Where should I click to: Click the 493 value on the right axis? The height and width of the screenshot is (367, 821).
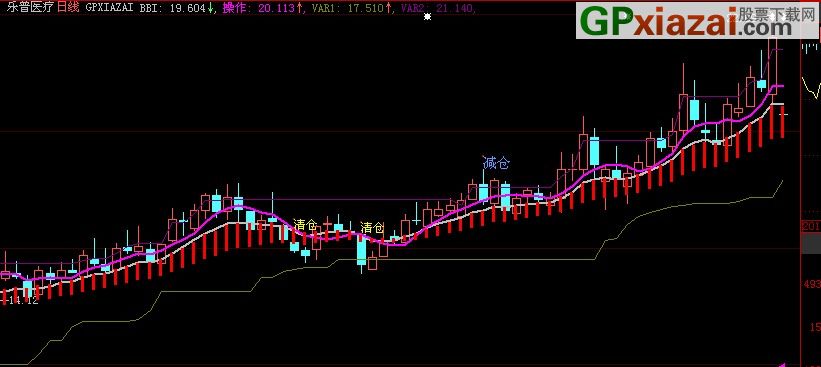[x=812, y=284]
